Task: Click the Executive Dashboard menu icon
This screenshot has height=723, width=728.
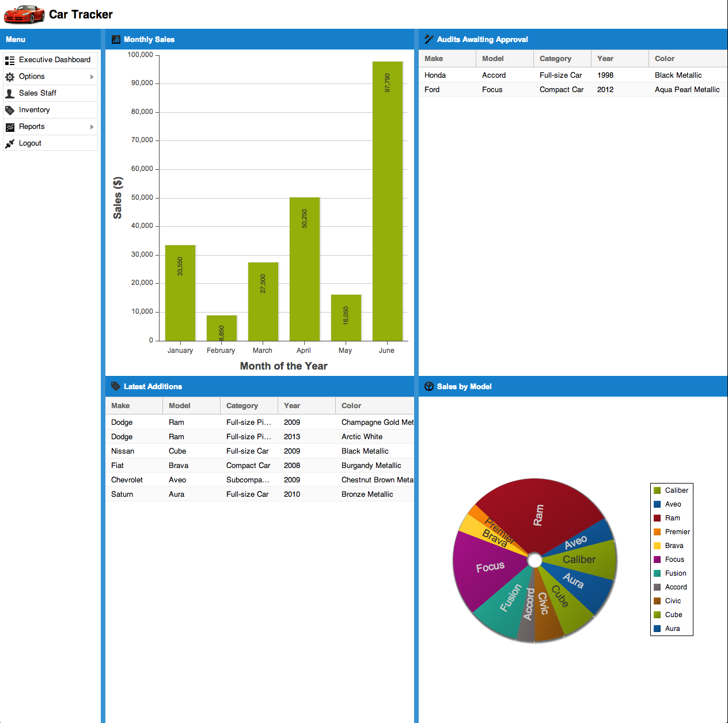Action: tap(10, 60)
